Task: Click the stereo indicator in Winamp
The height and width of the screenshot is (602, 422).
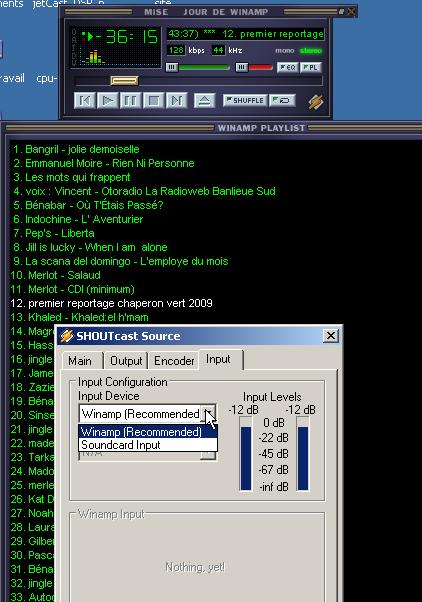Action: coord(310,51)
